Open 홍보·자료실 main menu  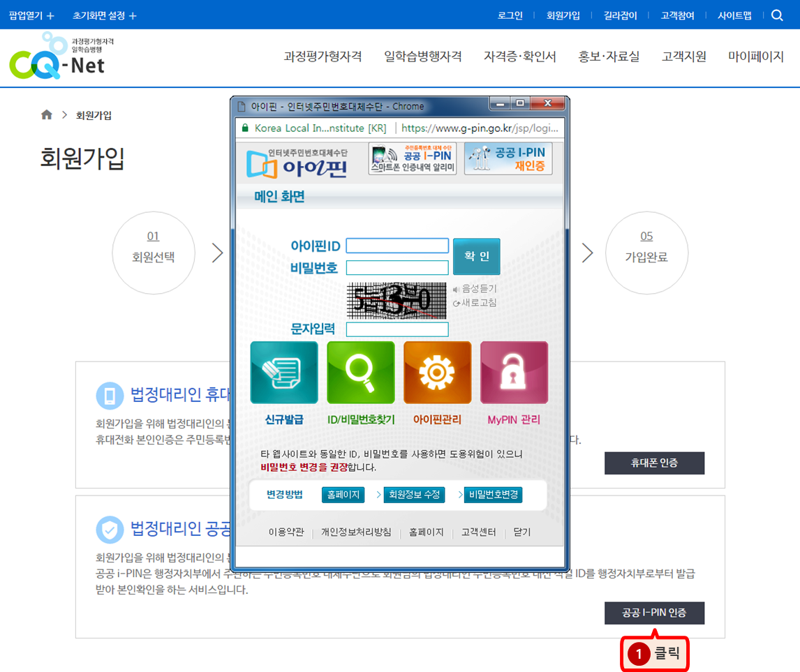[609, 57]
